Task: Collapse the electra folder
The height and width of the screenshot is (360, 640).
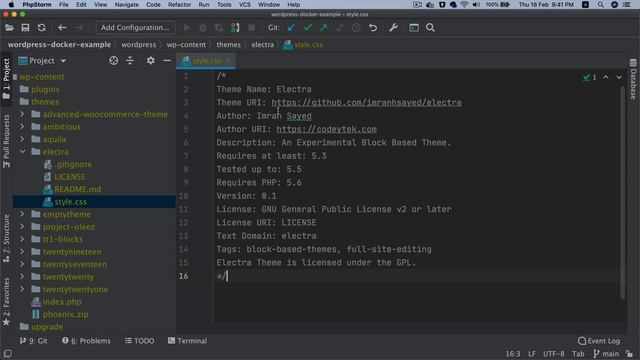Action: [x=22, y=151]
